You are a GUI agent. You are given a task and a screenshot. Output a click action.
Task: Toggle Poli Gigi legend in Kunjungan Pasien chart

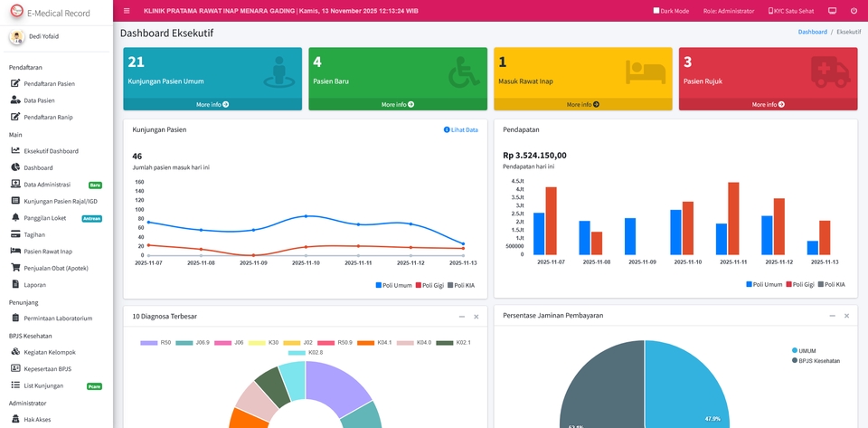pos(429,285)
